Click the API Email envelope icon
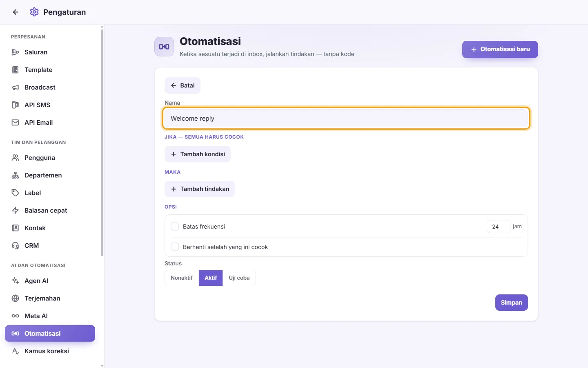The image size is (588, 368). [16, 123]
